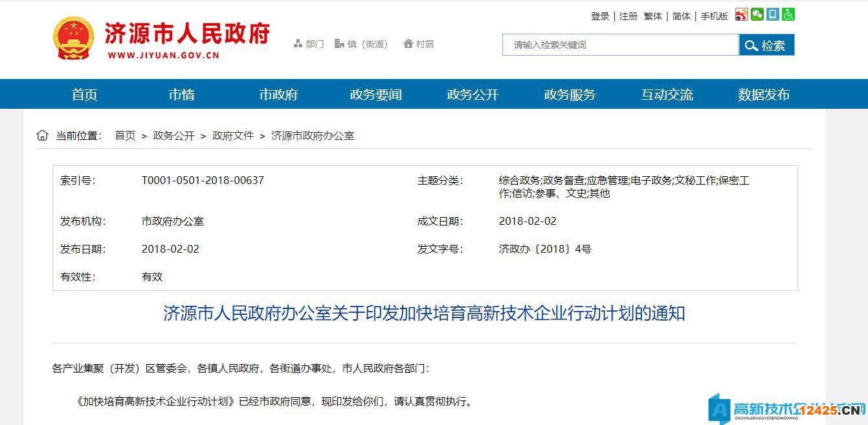Click the 成文日期 value 2018-02-02
868x425 pixels.
tap(528, 221)
